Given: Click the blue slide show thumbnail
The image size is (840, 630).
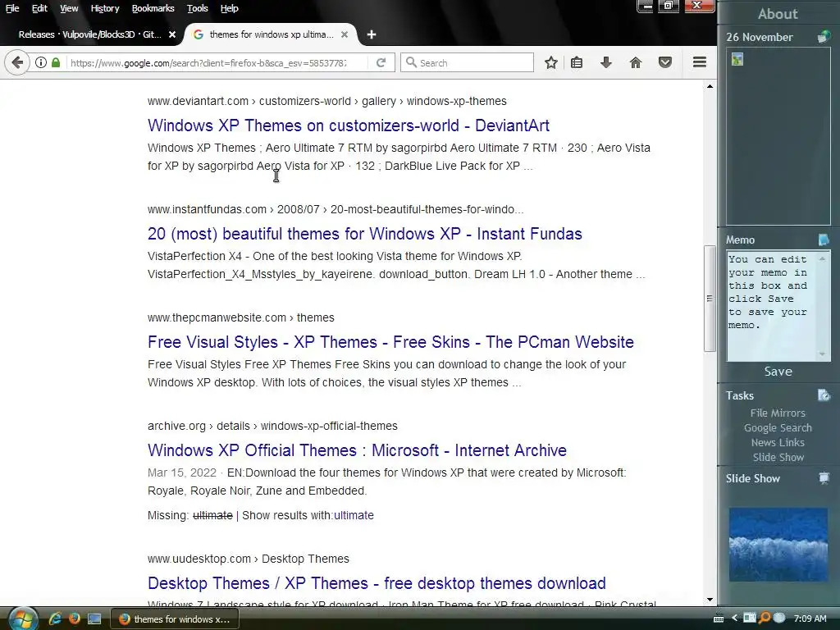Looking at the screenshot, I should (x=778, y=545).
